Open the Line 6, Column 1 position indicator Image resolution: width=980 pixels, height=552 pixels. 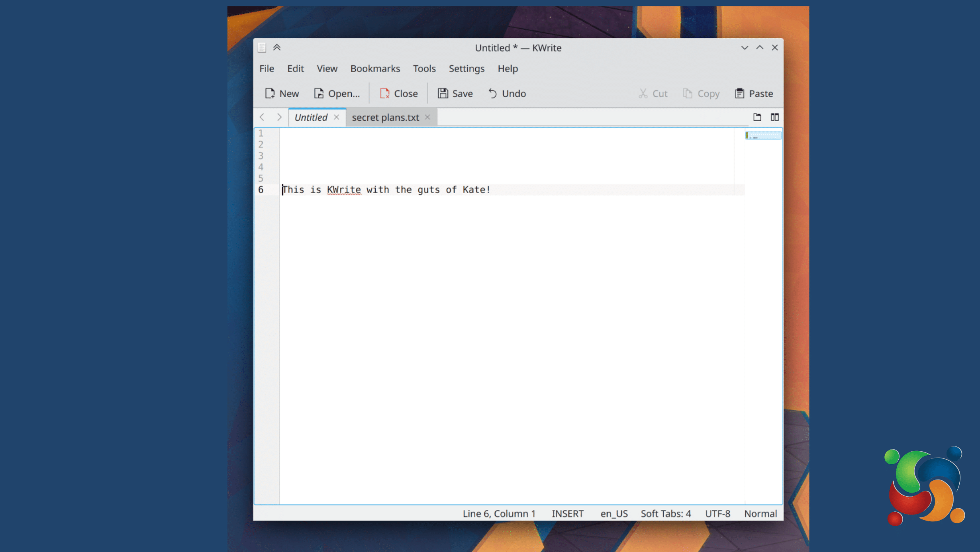[x=499, y=514]
